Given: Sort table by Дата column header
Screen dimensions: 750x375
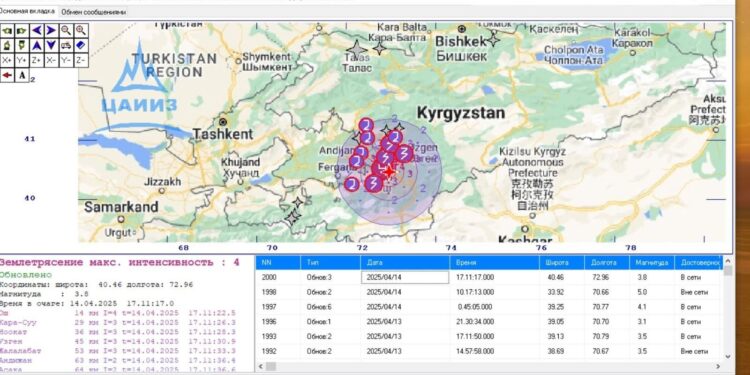Looking at the screenshot, I should coord(405,263).
